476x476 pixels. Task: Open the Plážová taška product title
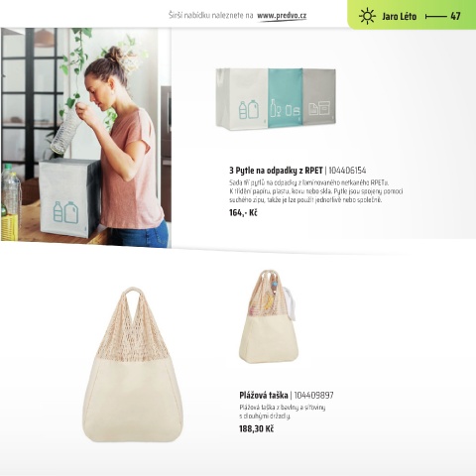point(264,396)
